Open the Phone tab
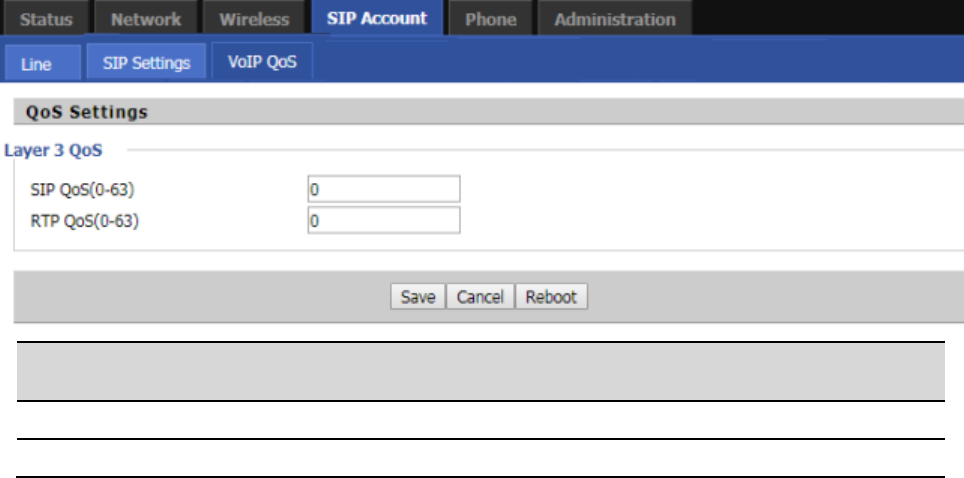The width and height of the screenshot is (964, 478). pyautogui.click(x=491, y=19)
